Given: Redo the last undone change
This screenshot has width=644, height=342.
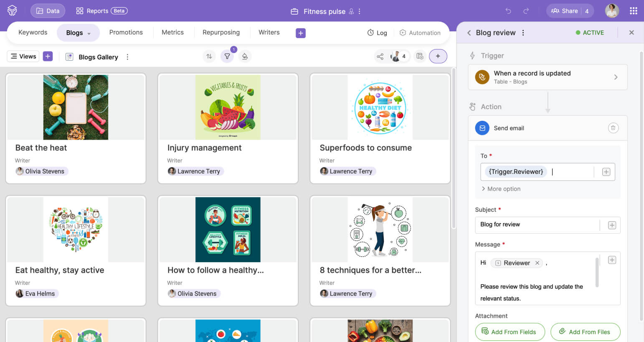Looking at the screenshot, I should point(526,11).
